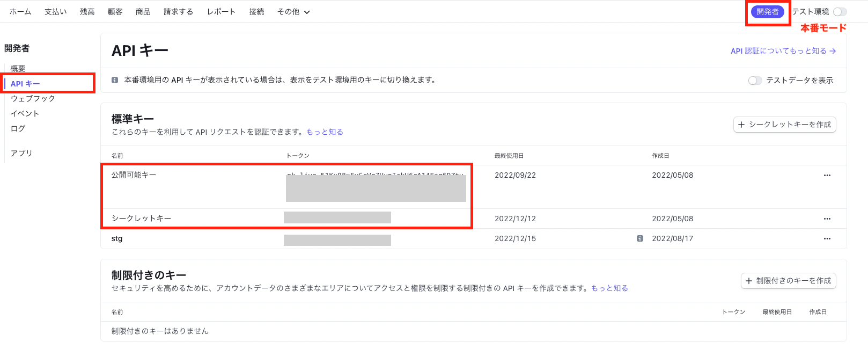Toggle the テスト環境 switch in top bar
The width and height of the screenshot is (868, 356).
840,12
